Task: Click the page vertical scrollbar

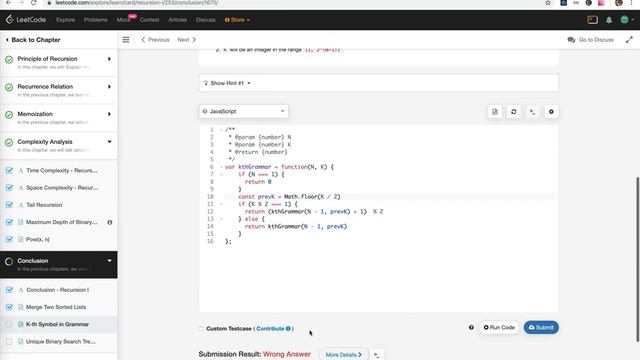Action: (637, 259)
